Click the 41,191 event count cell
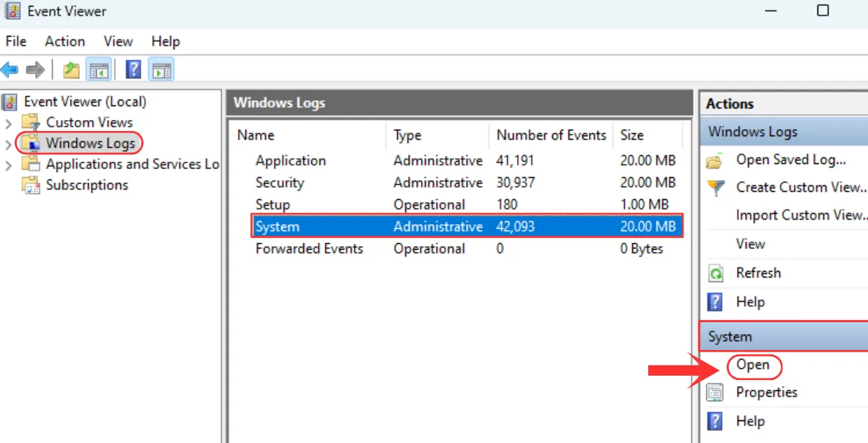Viewport: 868px width, 443px height. tap(516, 161)
